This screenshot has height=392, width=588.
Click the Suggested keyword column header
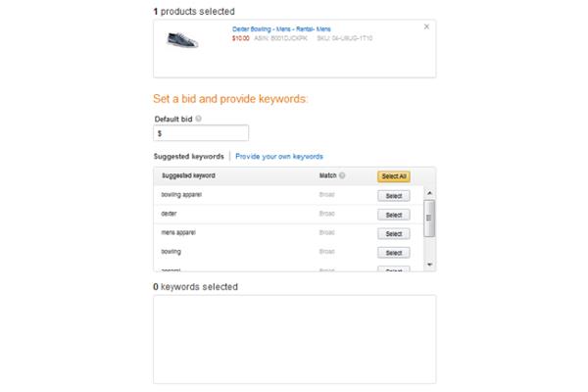click(188, 175)
